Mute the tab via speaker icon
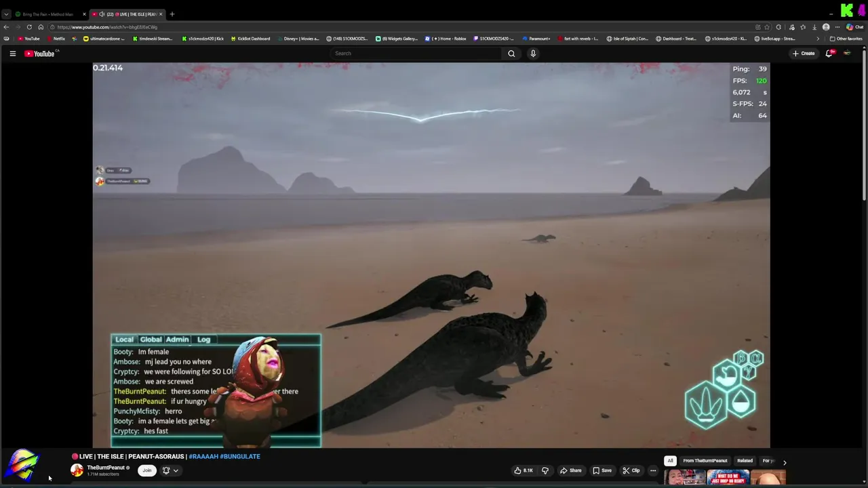 [x=102, y=14]
